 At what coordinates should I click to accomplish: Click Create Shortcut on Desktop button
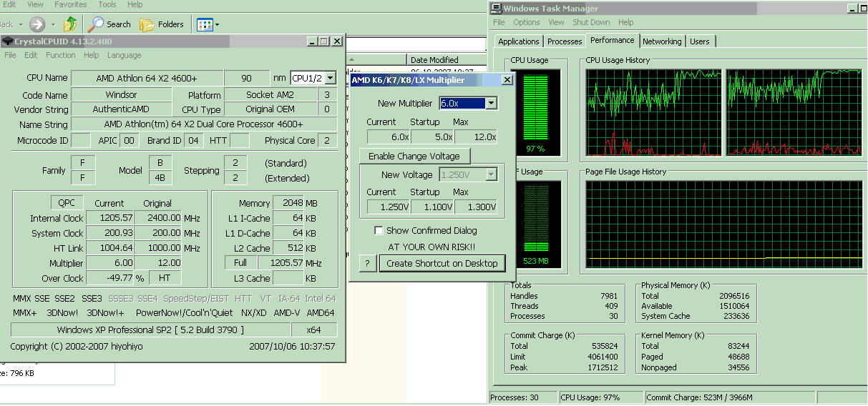[442, 263]
